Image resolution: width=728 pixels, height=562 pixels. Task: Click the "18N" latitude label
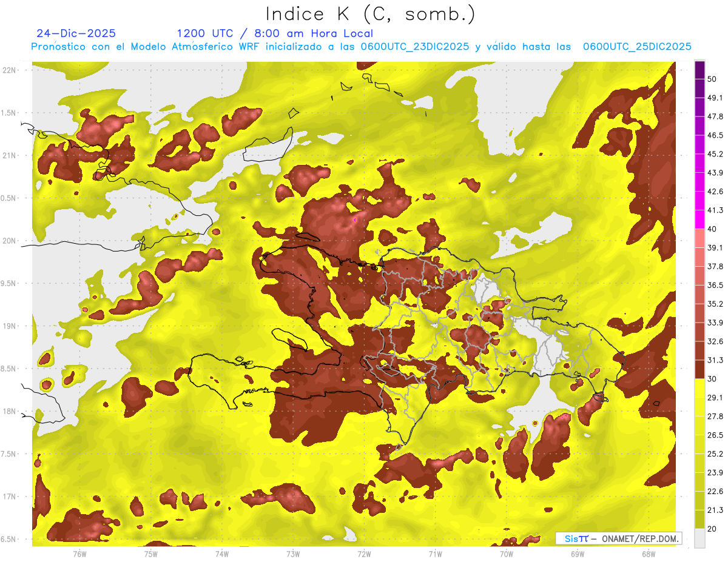10,412
